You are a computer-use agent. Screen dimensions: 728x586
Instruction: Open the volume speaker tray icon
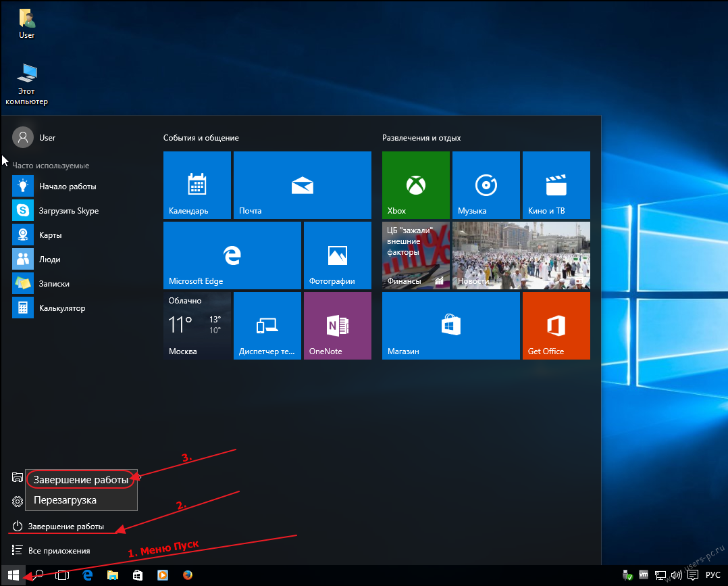point(677,575)
